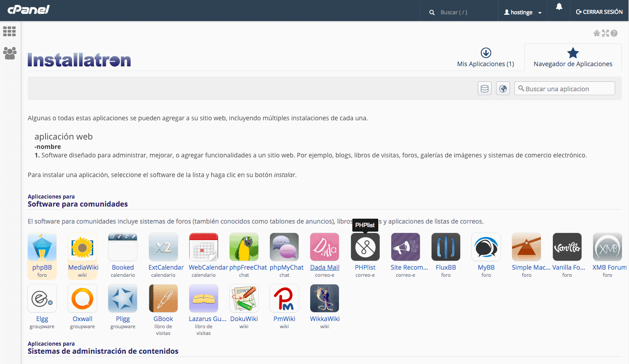Expand the hostinge user dropdown
Image resolution: width=629 pixels, height=364 pixels.
(x=523, y=12)
